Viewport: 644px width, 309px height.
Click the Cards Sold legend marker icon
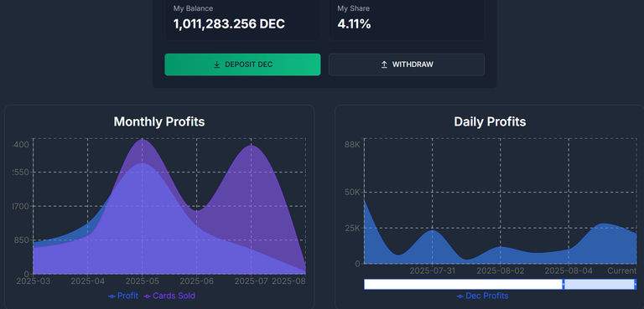click(x=147, y=296)
